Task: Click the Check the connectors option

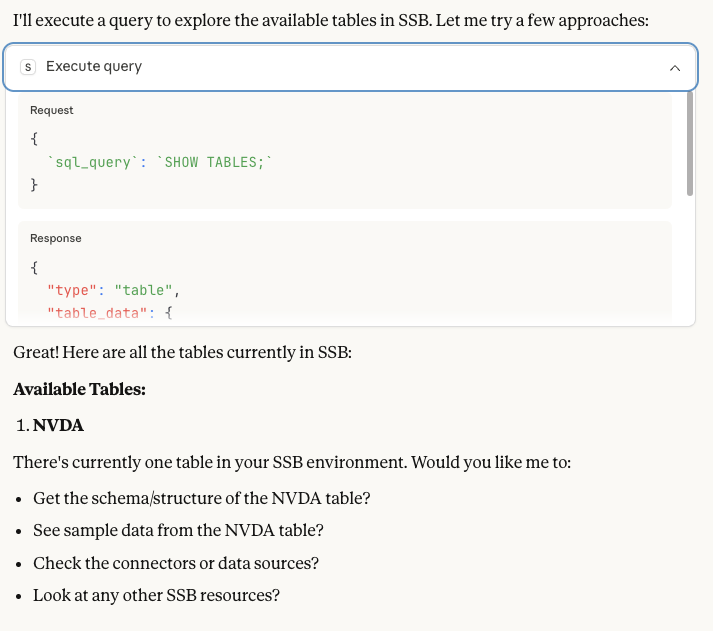Action: click(176, 563)
